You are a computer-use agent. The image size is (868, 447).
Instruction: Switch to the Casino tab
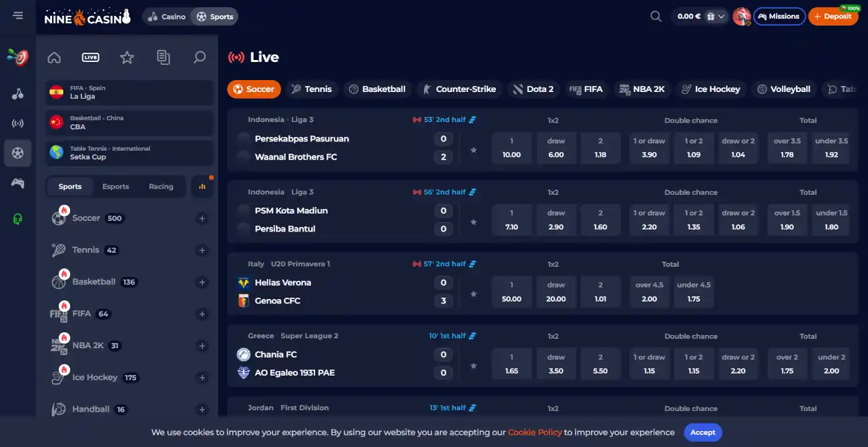(x=167, y=17)
